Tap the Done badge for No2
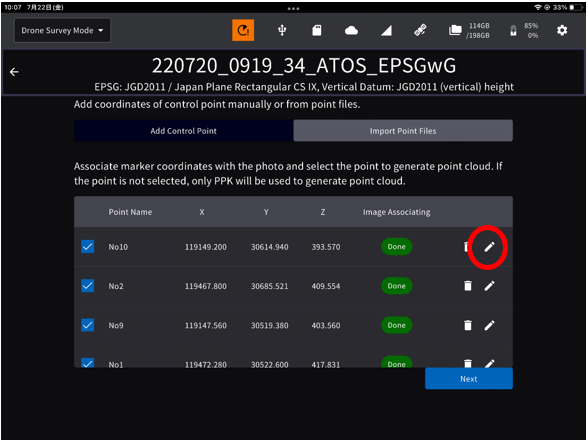The width and height of the screenshot is (588, 440). coord(396,286)
